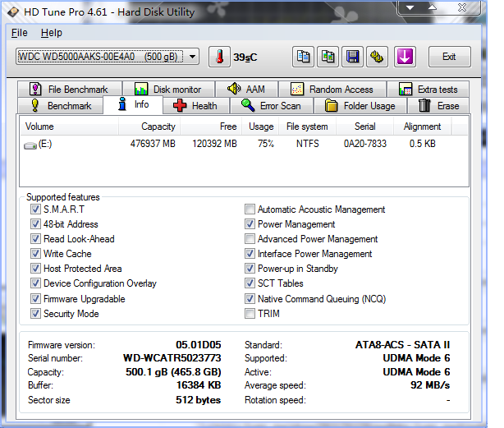Click the firmware version 05.01D05 value
The width and height of the screenshot is (504, 428).
(199, 345)
